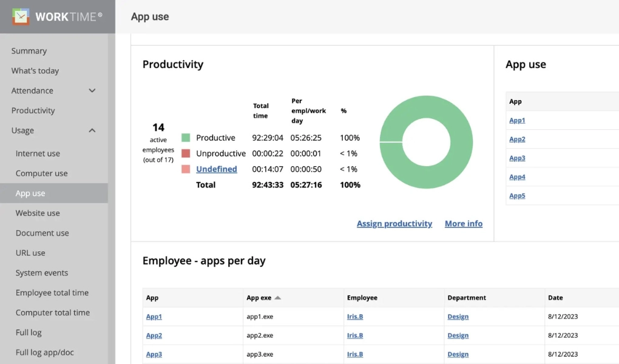Screen dimensions: 619x364
Task: Go to What's today page
Action: 35,71
